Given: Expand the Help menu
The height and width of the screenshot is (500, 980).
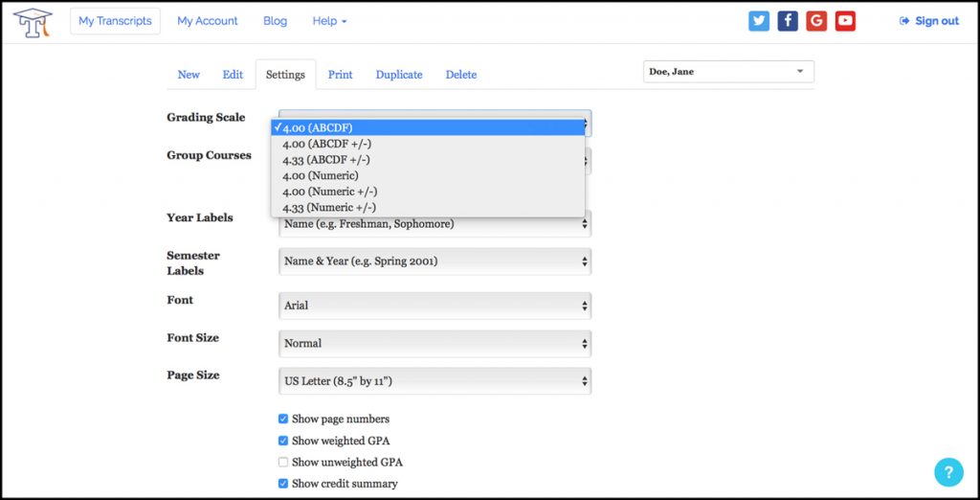Looking at the screenshot, I should pyautogui.click(x=329, y=21).
